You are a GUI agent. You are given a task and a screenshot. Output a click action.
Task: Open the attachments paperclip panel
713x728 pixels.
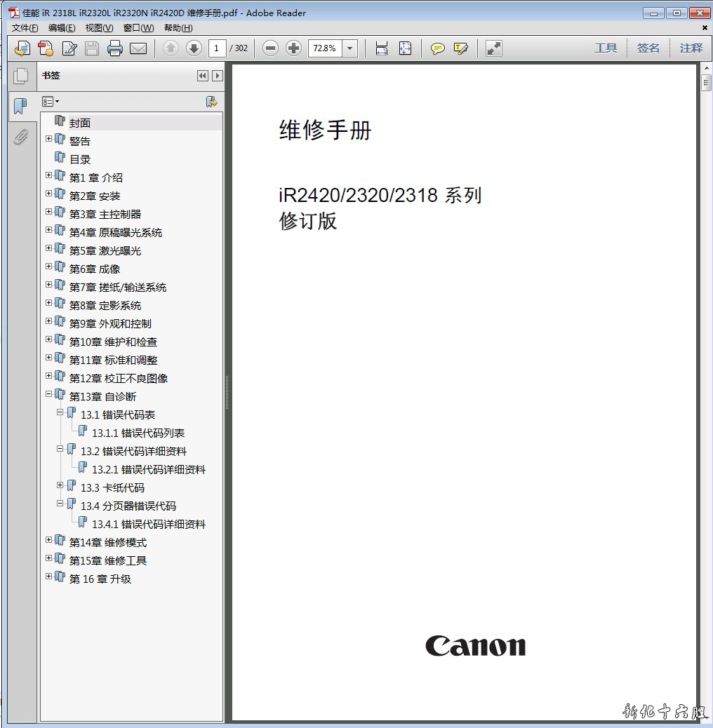[x=21, y=137]
